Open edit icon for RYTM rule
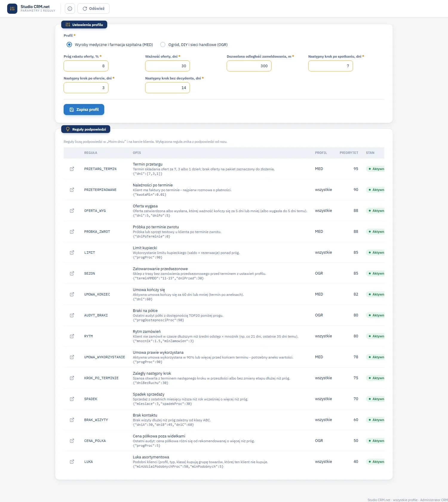 coord(72,336)
